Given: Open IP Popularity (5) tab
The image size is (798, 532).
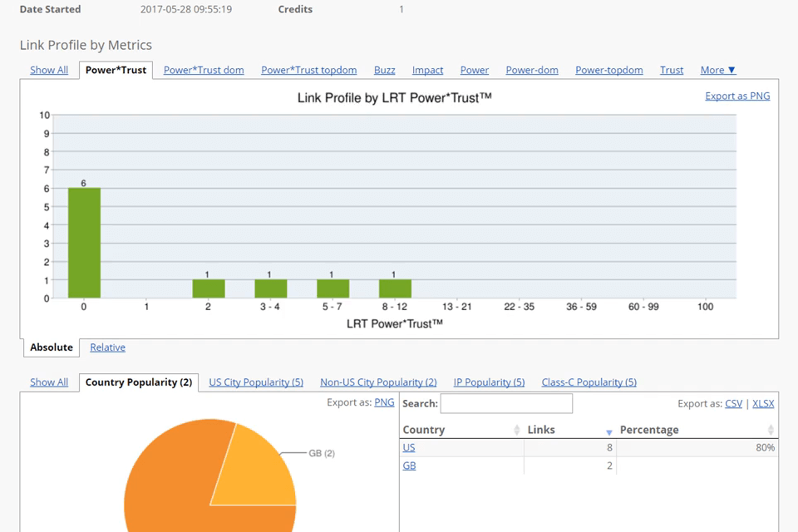Looking at the screenshot, I should 489,382.
